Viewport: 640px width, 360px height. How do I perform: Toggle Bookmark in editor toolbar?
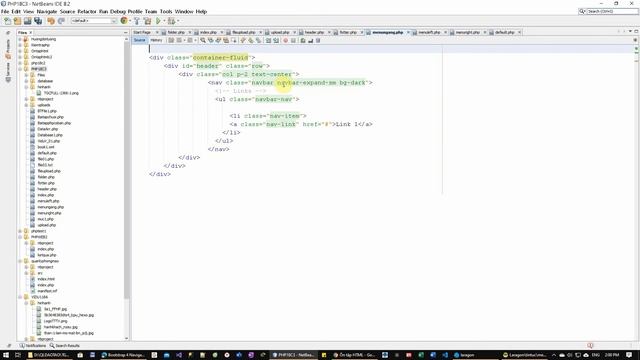[259, 40]
